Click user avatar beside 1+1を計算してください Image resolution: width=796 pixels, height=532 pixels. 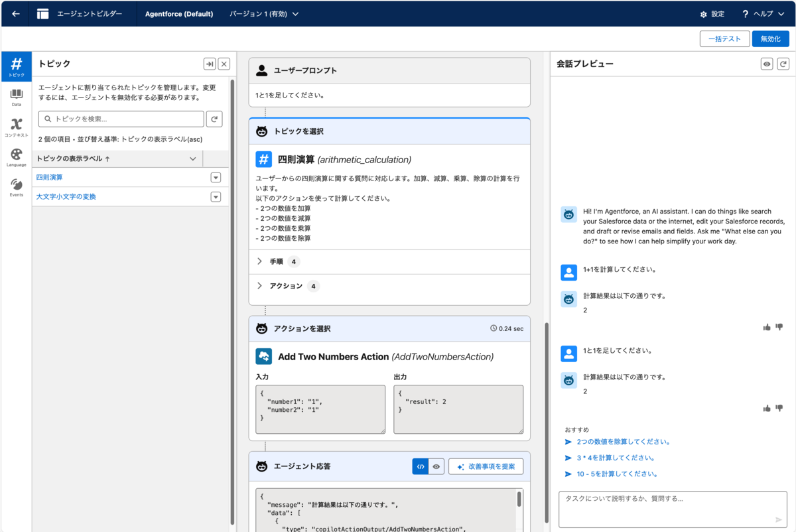click(568, 272)
